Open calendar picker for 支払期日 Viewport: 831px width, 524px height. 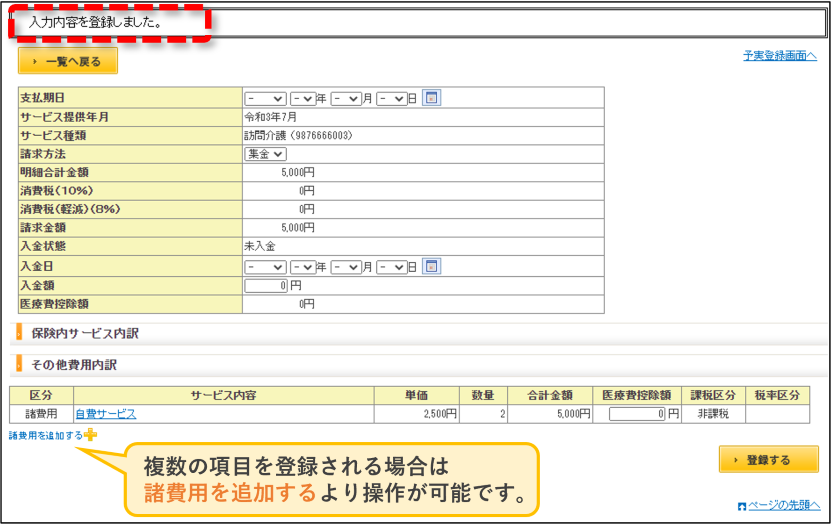pyautogui.click(x=431, y=98)
